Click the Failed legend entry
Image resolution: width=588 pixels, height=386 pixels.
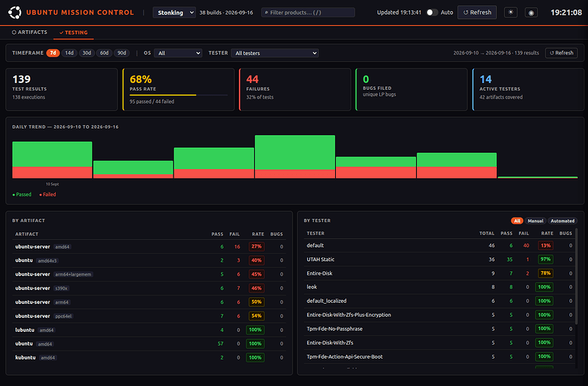click(x=48, y=194)
